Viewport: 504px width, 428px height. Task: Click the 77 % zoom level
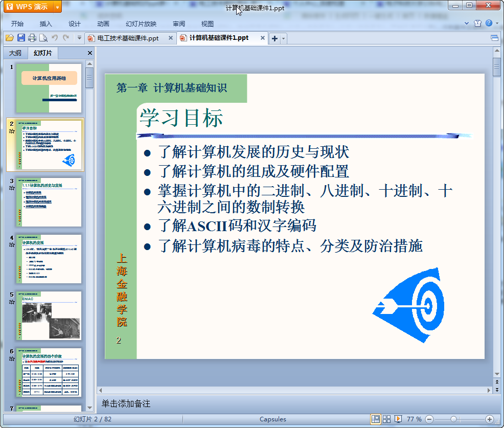pos(414,419)
